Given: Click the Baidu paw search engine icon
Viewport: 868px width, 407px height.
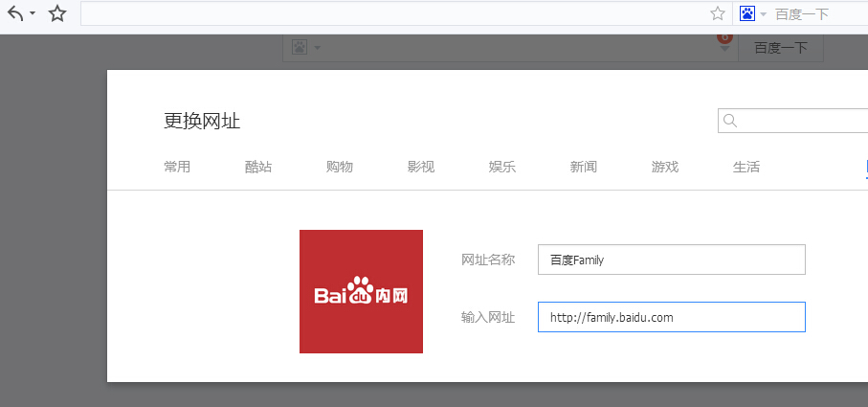Looking at the screenshot, I should point(747,13).
